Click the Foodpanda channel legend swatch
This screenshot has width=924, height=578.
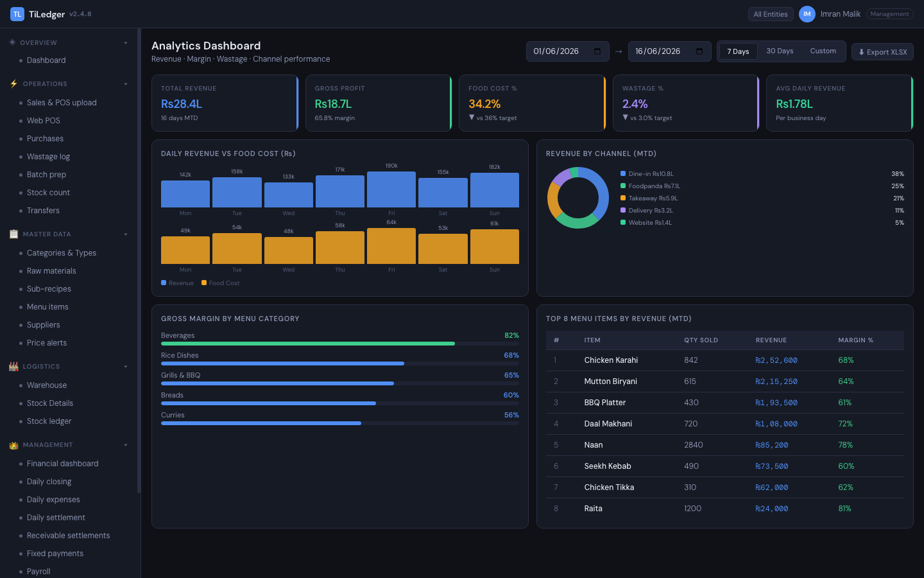(623, 186)
